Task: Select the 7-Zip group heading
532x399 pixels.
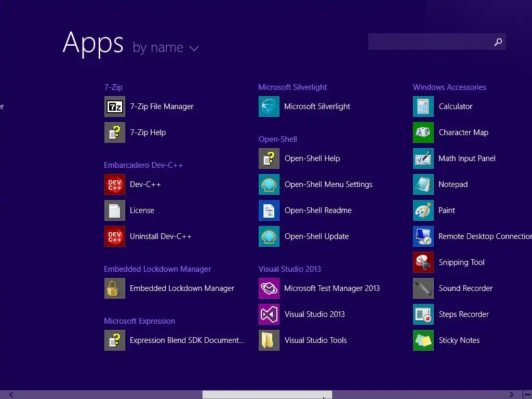Action: 113,87
